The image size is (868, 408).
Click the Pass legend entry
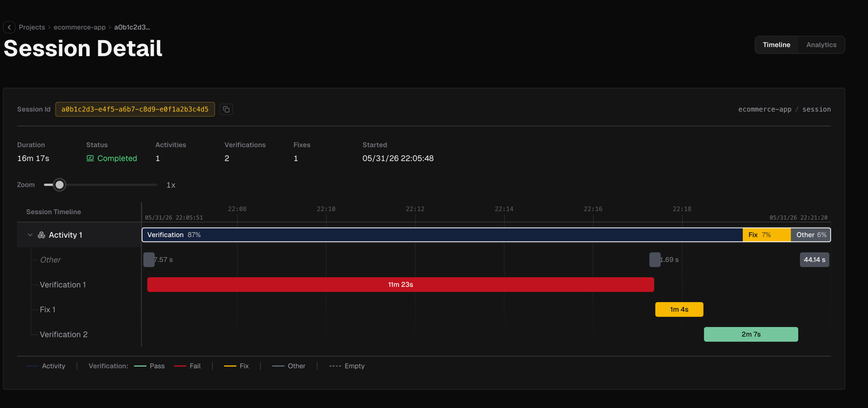coord(149,366)
